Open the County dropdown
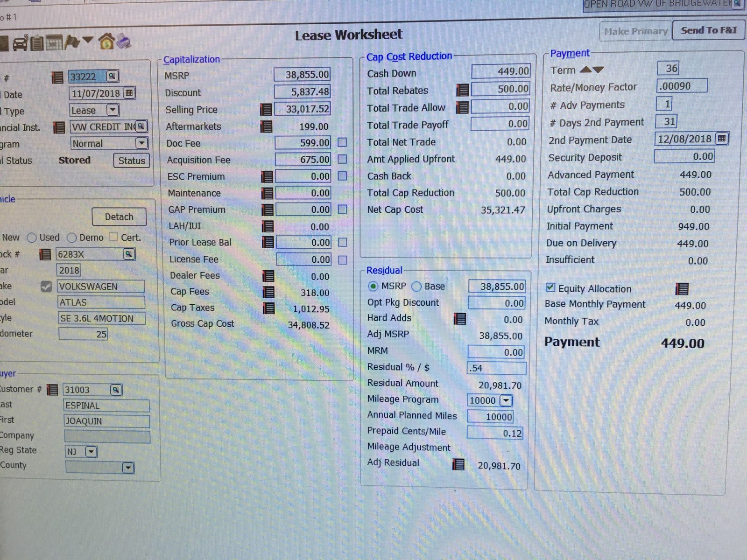Screen dimensions: 747x560 coord(128,468)
